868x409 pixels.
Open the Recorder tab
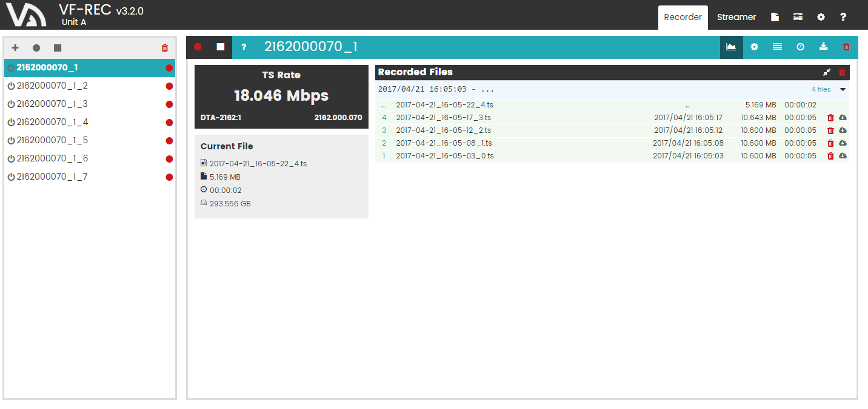683,17
